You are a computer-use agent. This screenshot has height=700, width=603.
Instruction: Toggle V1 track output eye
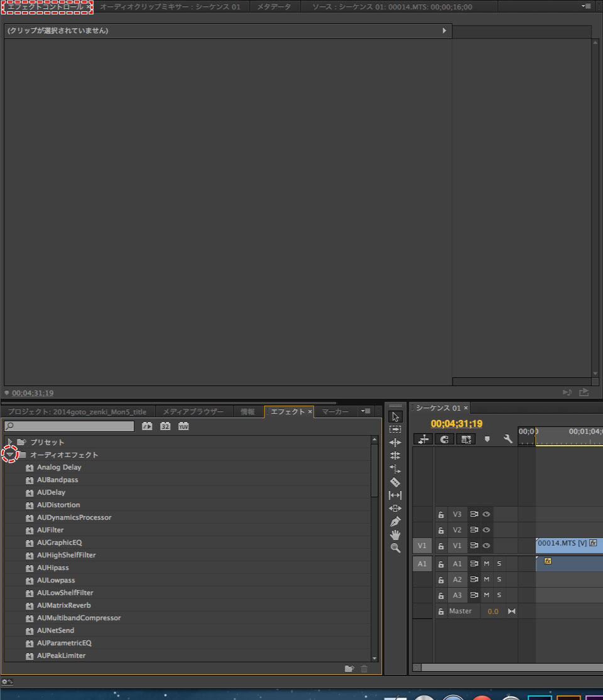tap(486, 546)
